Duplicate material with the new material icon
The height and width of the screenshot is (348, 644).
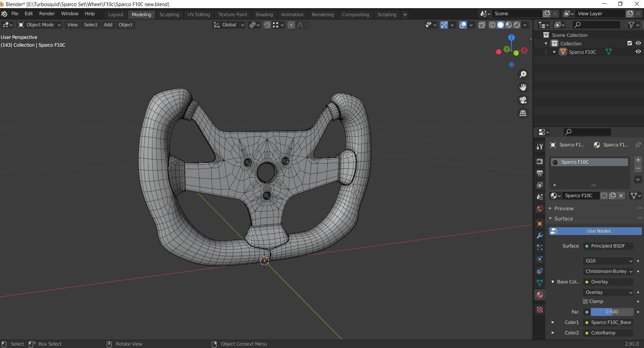613,195
